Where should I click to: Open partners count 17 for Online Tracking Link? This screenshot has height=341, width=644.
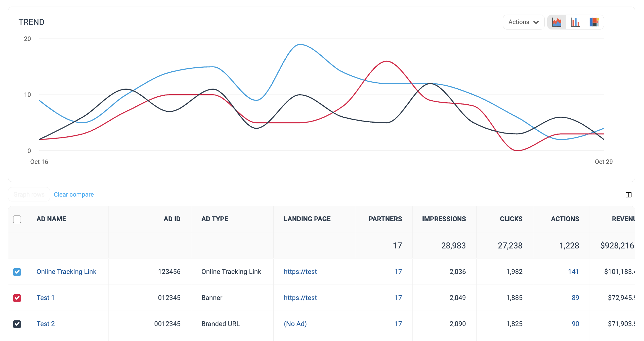point(398,272)
